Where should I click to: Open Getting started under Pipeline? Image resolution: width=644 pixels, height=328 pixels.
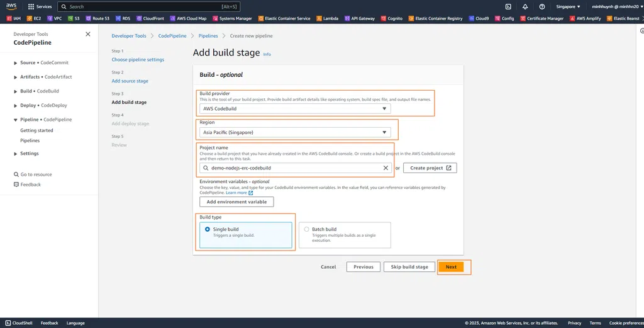pyautogui.click(x=36, y=130)
